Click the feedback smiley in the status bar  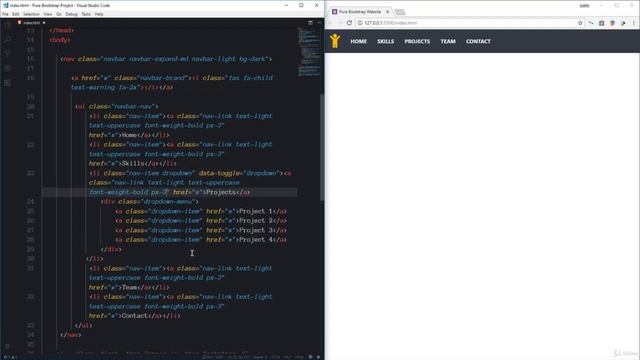tap(310, 357)
